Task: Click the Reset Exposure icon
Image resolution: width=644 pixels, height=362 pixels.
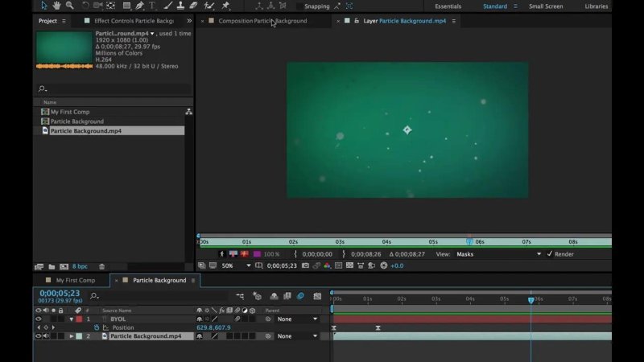Action: click(384, 265)
